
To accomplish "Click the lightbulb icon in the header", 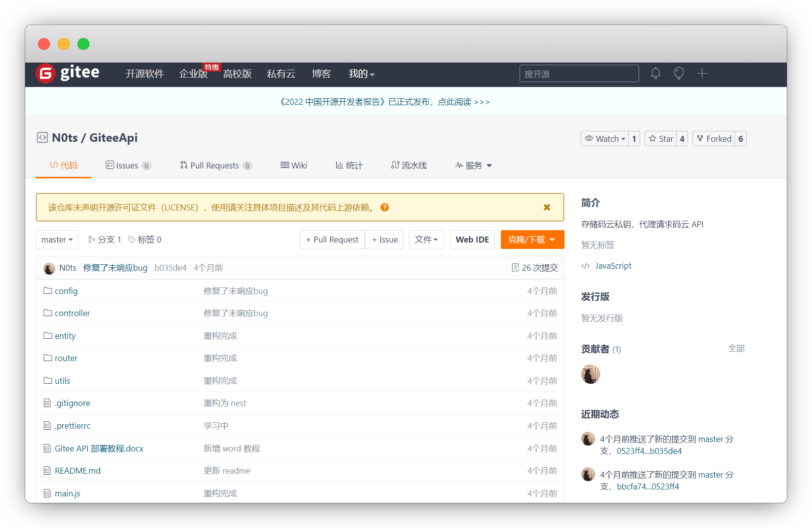I will click(679, 74).
